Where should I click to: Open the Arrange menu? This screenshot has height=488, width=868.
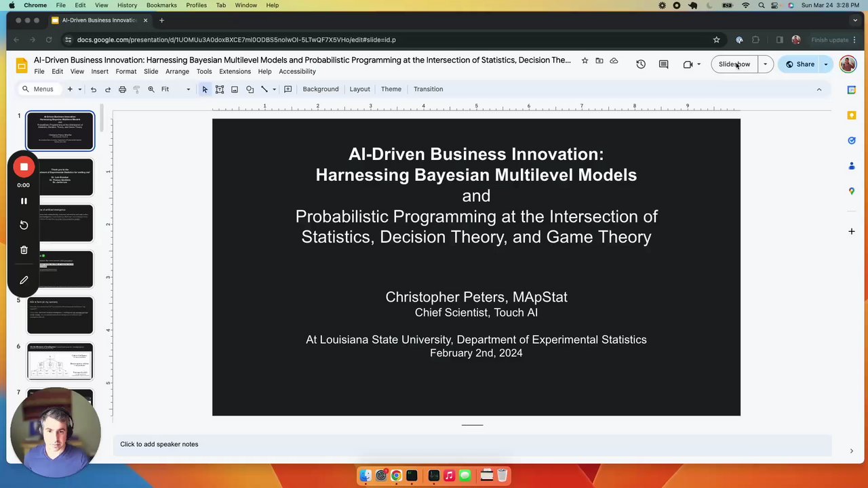pos(177,71)
